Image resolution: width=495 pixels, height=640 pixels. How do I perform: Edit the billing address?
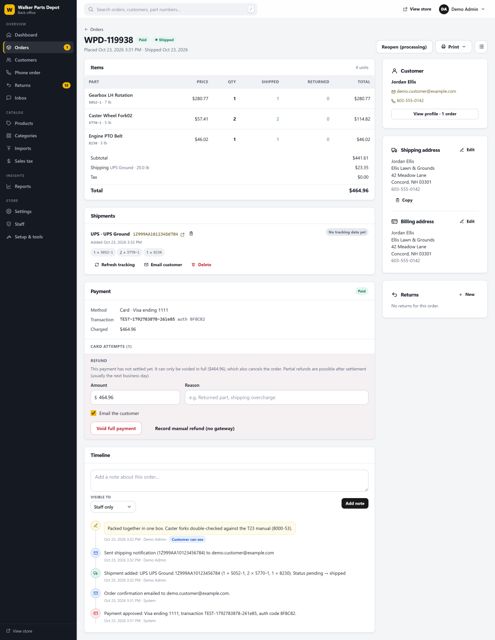click(x=467, y=221)
